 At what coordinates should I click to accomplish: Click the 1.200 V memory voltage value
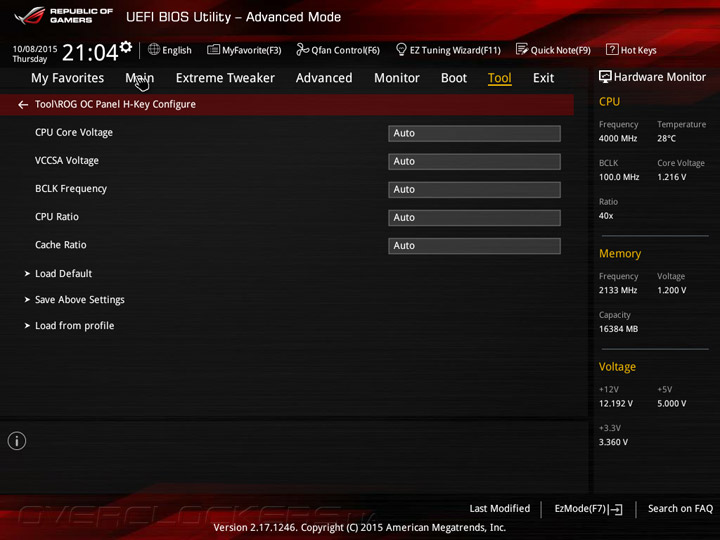point(672,290)
